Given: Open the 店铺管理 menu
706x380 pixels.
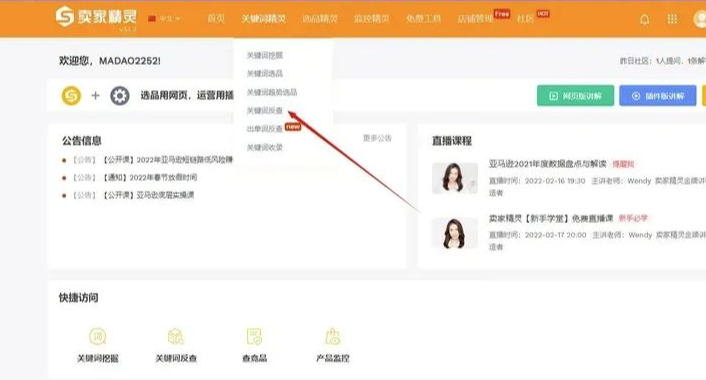Looking at the screenshot, I should (x=475, y=18).
